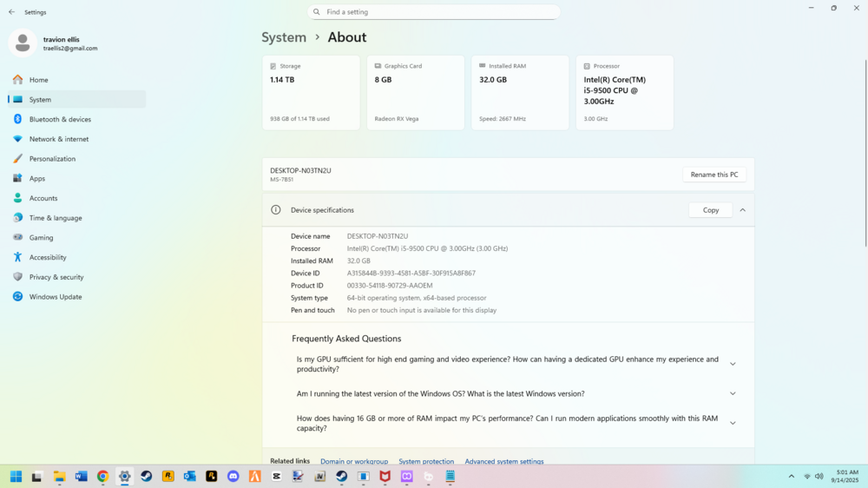Click the Settings gear on the taskbar
The image size is (868, 488).
click(x=124, y=477)
